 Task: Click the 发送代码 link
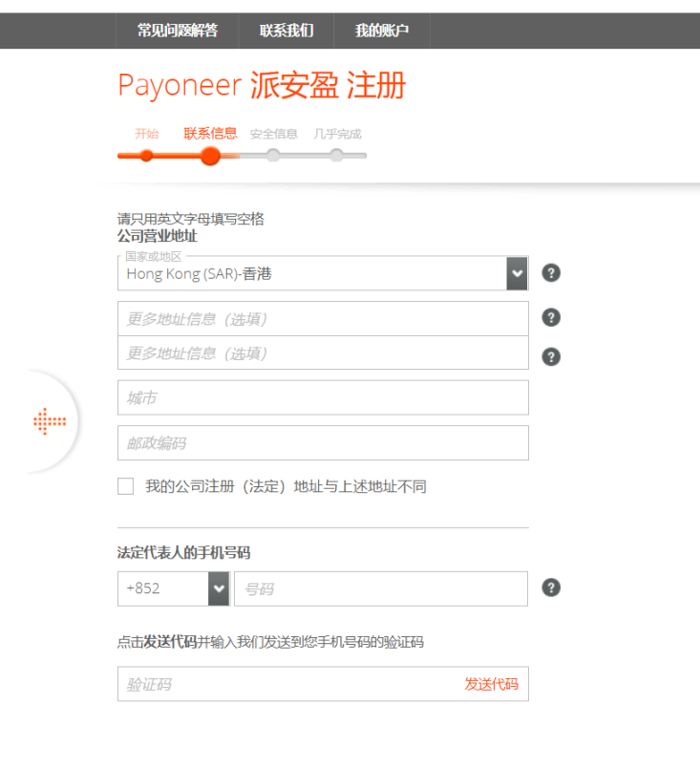tap(491, 684)
